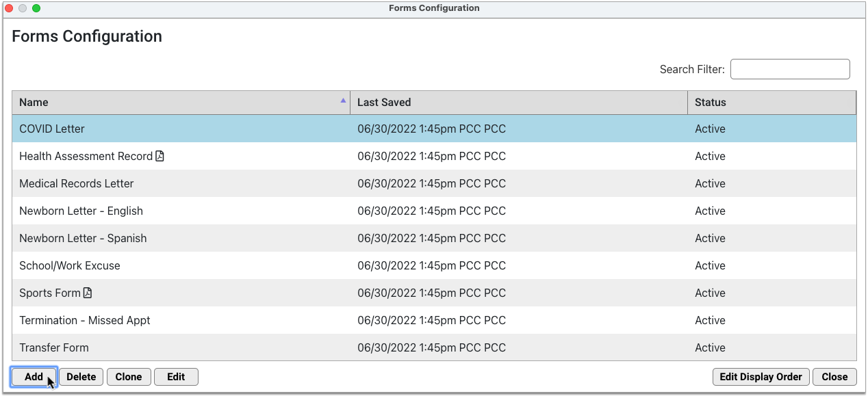Click the Add button
868x396 pixels.
point(34,377)
